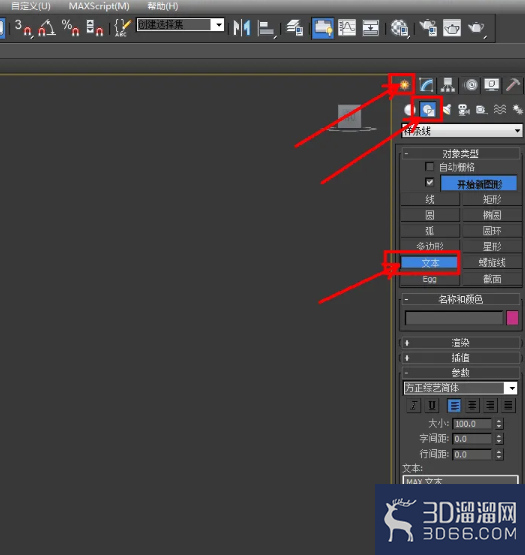Viewport: 525px width, 555px height.
Task: Click the Render Production teapot icon
Action: (476, 28)
